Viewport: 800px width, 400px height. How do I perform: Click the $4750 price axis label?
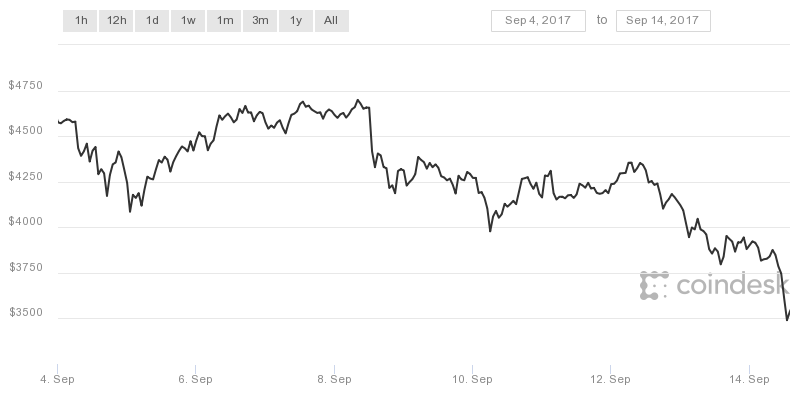(x=26, y=85)
